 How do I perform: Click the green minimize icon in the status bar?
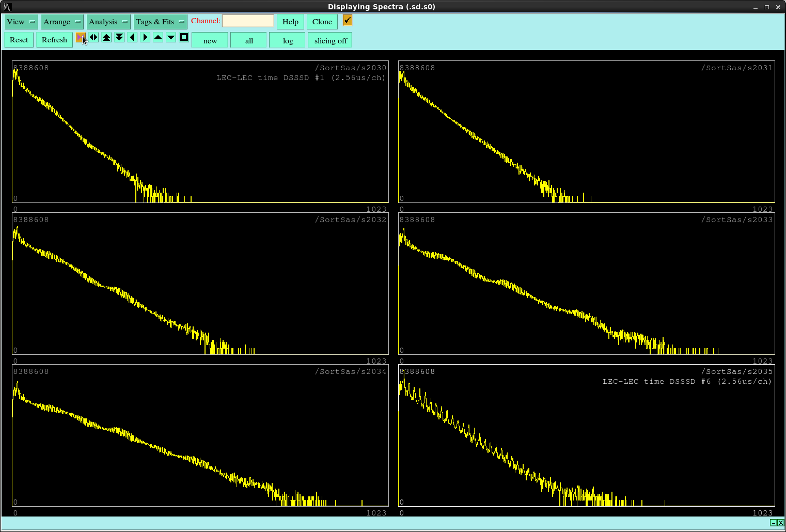(773, 523)
